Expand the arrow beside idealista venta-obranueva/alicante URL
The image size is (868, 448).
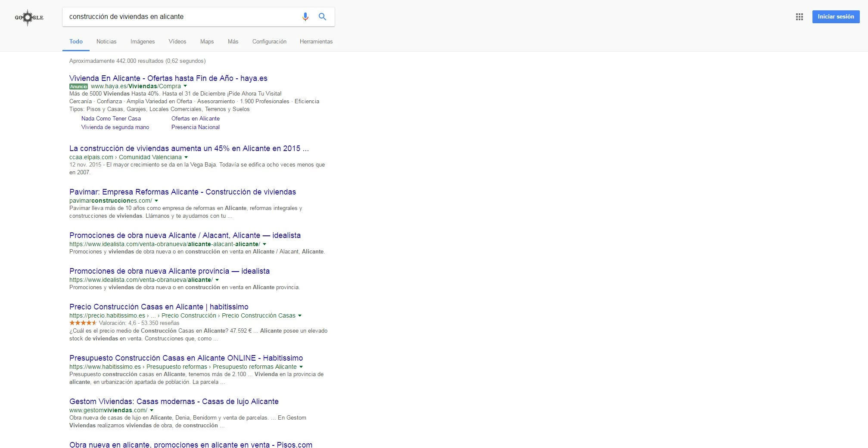[217, 280]
